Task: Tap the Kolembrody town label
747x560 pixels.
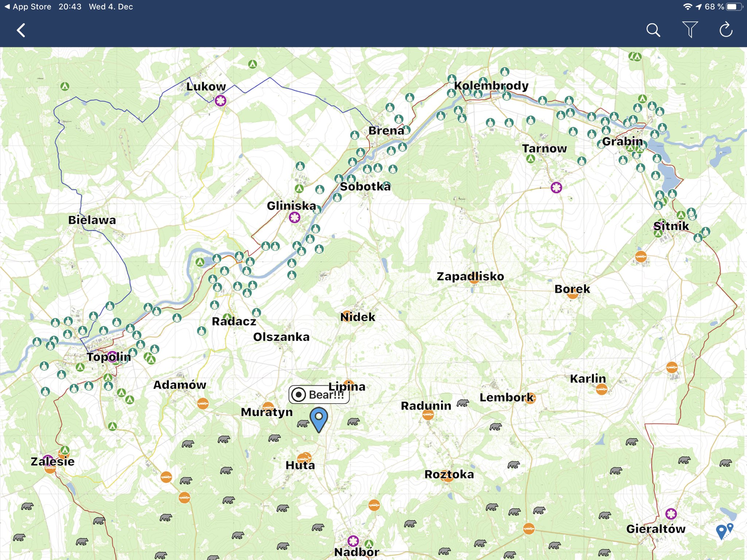Action: pos(491,86)
